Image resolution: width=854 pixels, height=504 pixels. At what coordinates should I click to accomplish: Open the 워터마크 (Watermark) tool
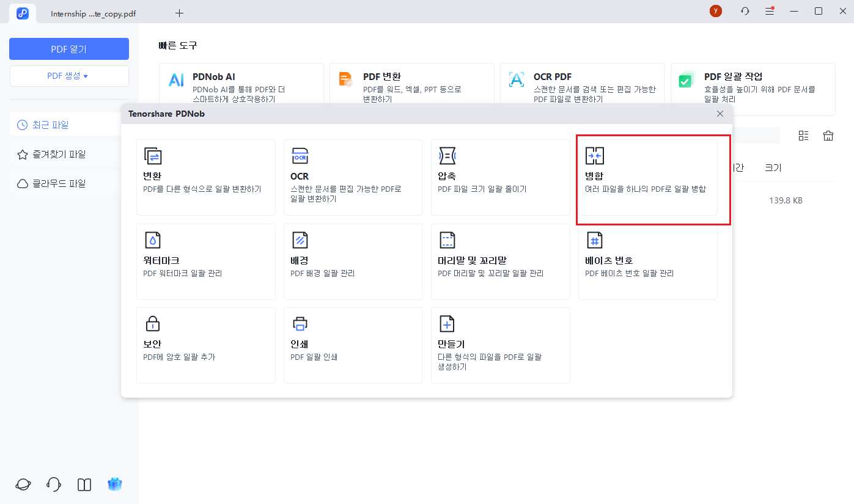pos(205,261)
